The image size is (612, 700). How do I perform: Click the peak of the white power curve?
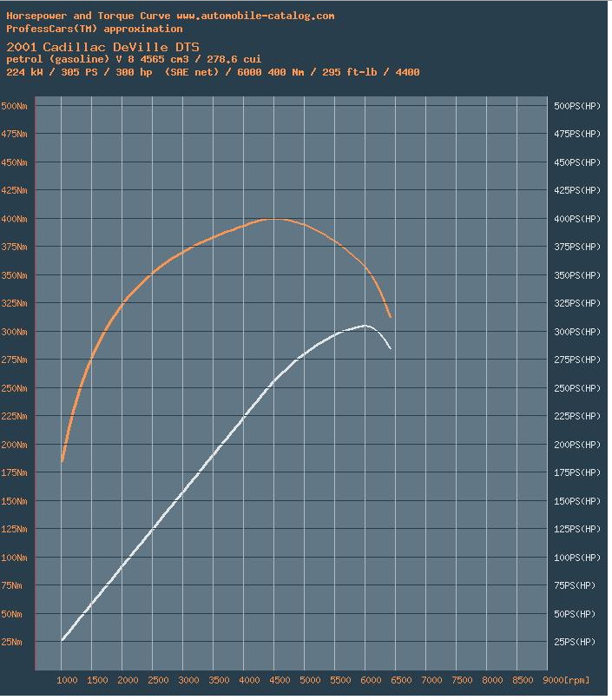click(365, 326)
